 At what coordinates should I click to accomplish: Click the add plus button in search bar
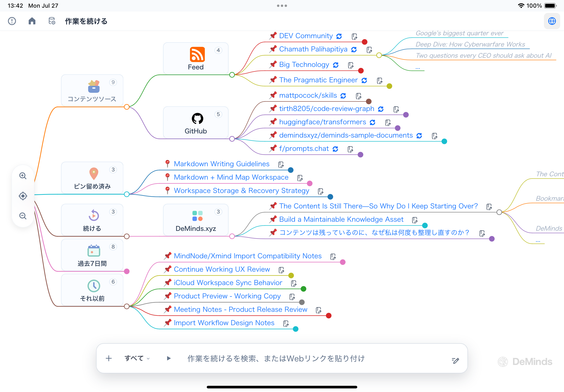coord(109,358)
